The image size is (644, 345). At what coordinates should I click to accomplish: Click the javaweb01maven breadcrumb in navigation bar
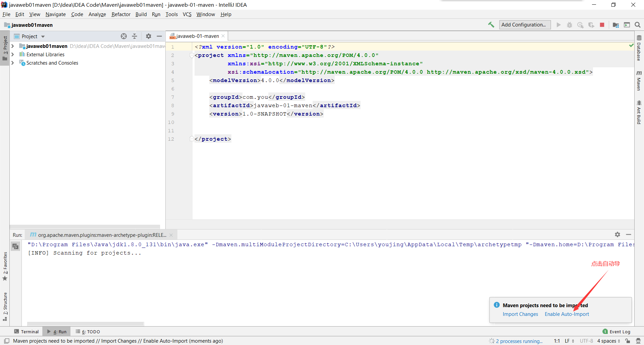point(29,25)
